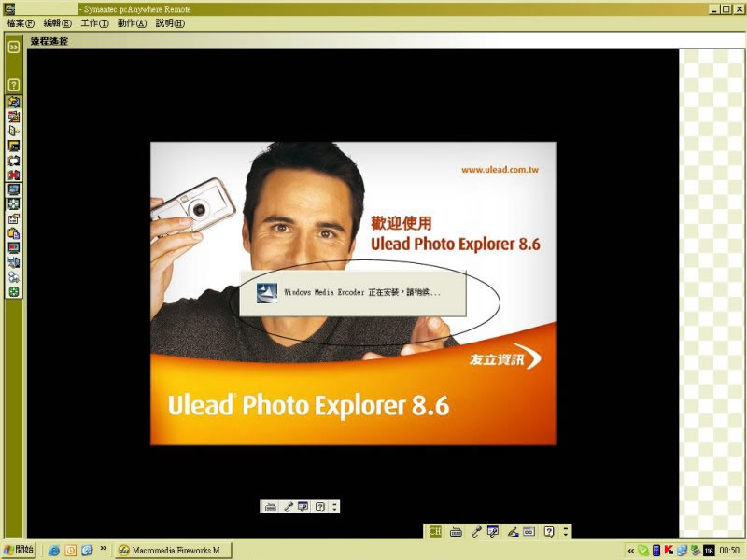The height and width of the screenshot is (560, 747).
Task: Click the tools window icon on the remote language bar
Action: [303, 507]
